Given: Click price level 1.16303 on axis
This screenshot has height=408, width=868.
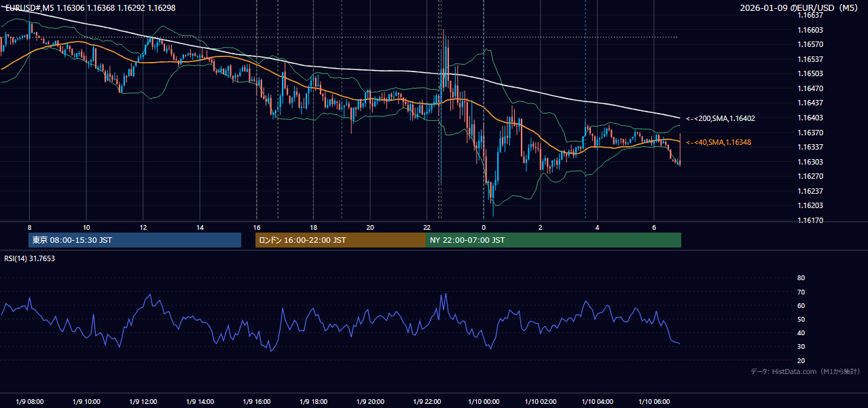Looking at the screenshot, I should [x=810, y=162].
